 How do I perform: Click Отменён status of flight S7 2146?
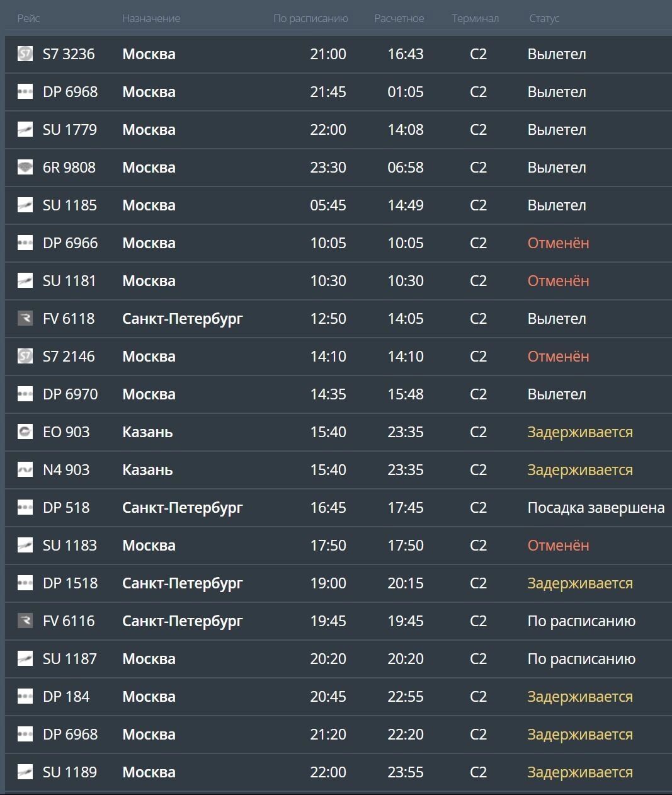(x=558, y=357)
